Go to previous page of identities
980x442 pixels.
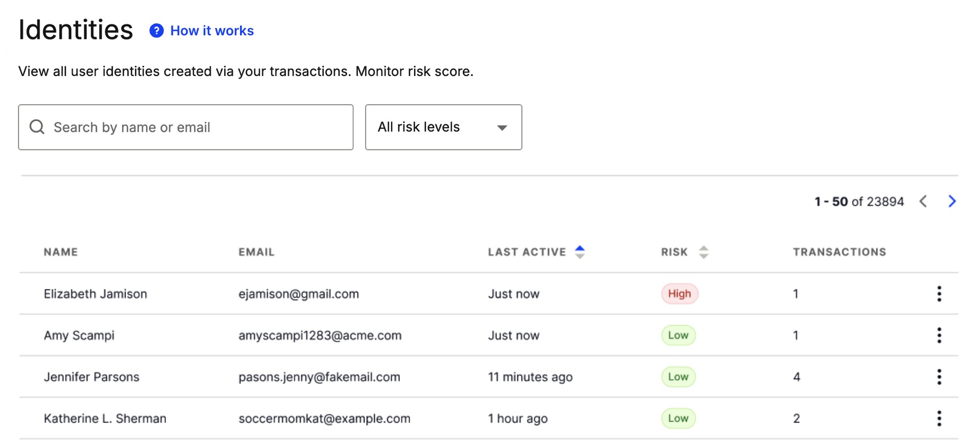[x=923, y=201]
